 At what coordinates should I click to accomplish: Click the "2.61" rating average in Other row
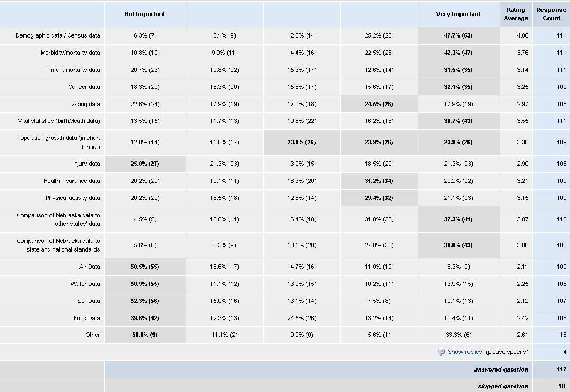point(522,335)
